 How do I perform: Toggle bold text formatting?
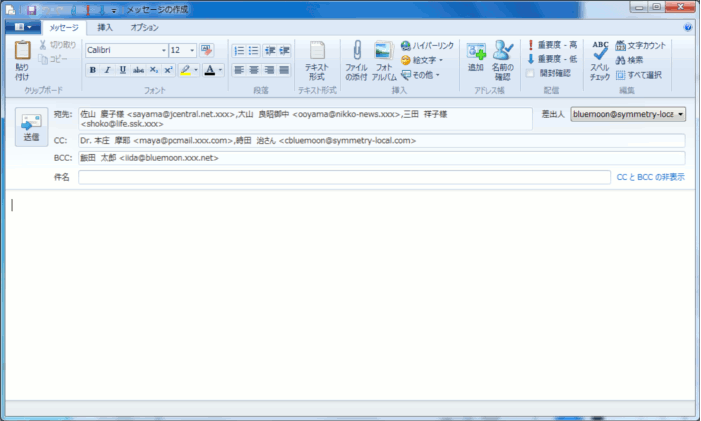click(x=93, y=70)
